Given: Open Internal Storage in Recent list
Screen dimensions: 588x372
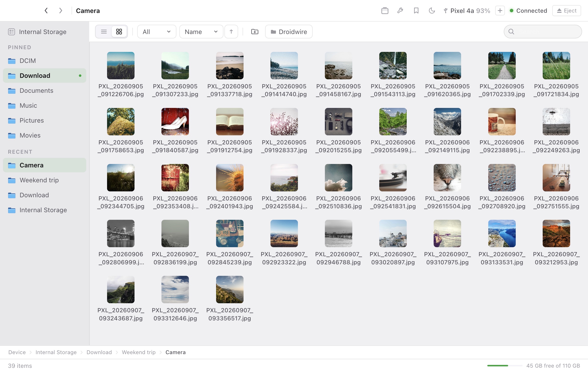Looking at the screenshot, I should coord(45,210).
